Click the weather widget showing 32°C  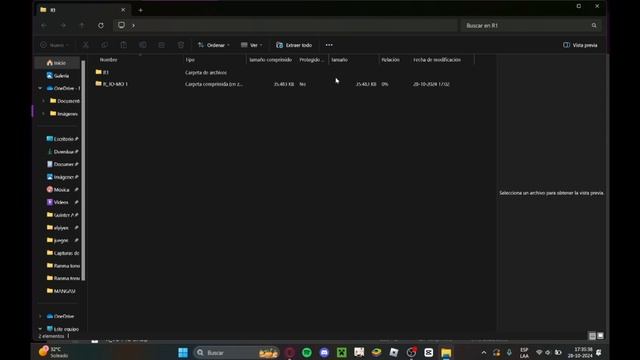54,352
